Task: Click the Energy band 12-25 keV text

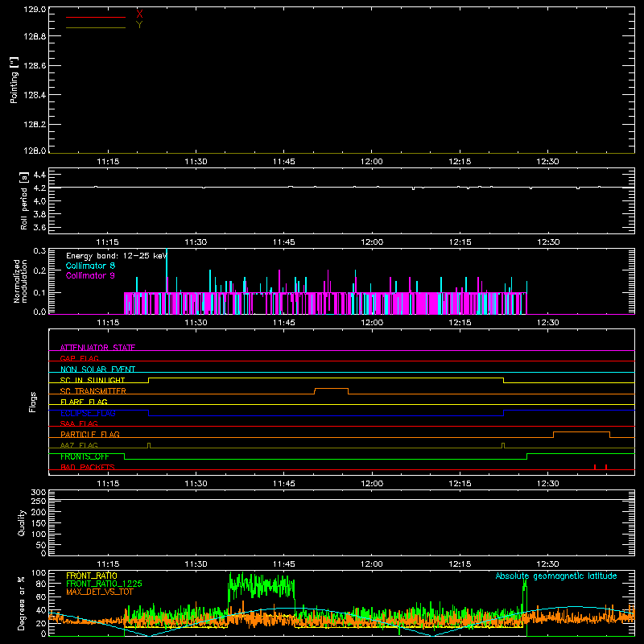Action: 116,256
